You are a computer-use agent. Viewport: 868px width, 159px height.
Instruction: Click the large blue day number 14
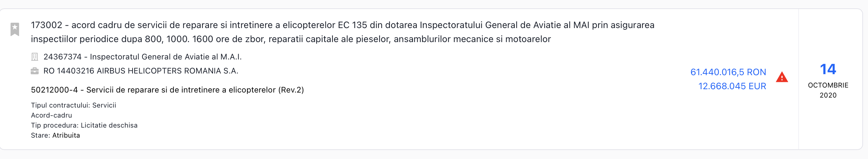[x=828, y=69]
